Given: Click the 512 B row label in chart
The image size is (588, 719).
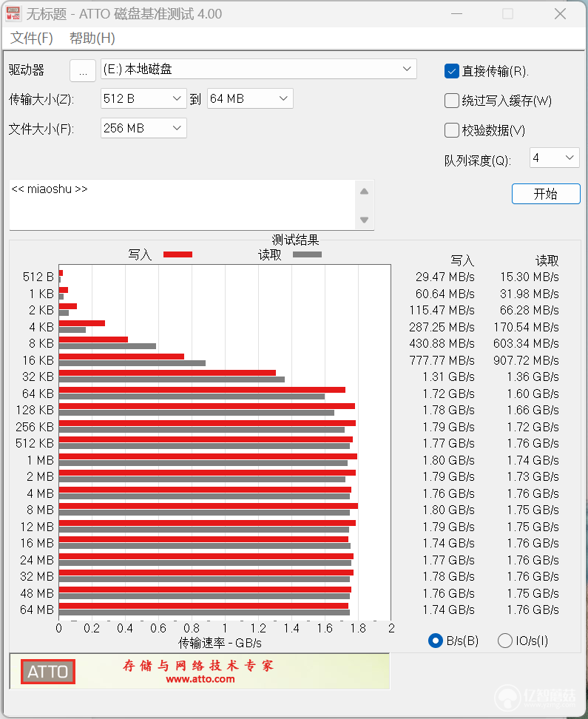Looking at the screenshot, I should tap(38, 277).
